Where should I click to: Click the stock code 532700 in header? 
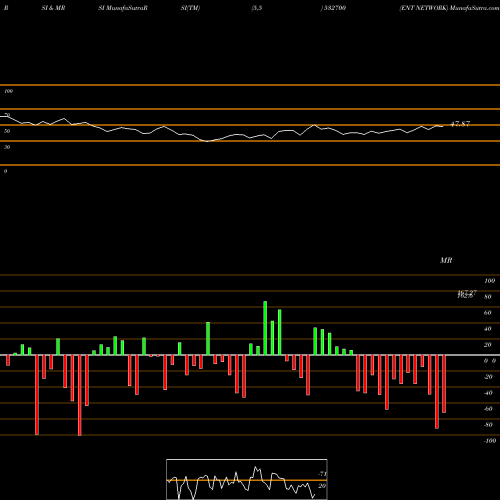334,8
